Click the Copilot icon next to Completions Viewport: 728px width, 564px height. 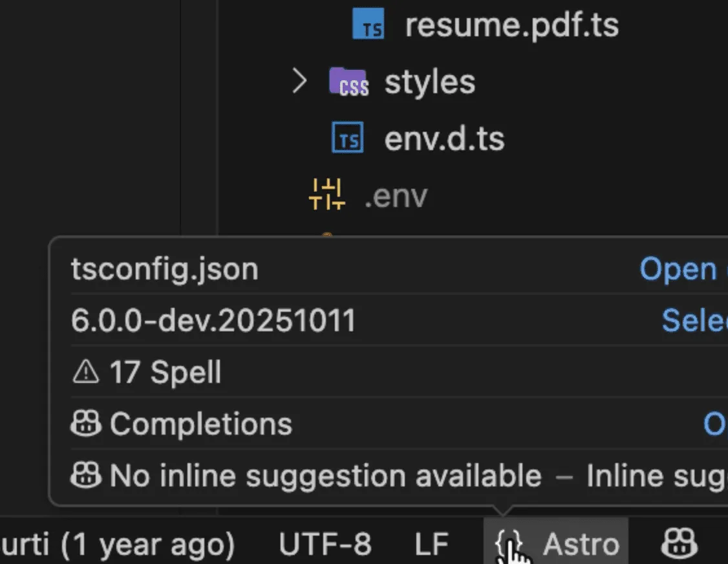(x=86, y=424)
